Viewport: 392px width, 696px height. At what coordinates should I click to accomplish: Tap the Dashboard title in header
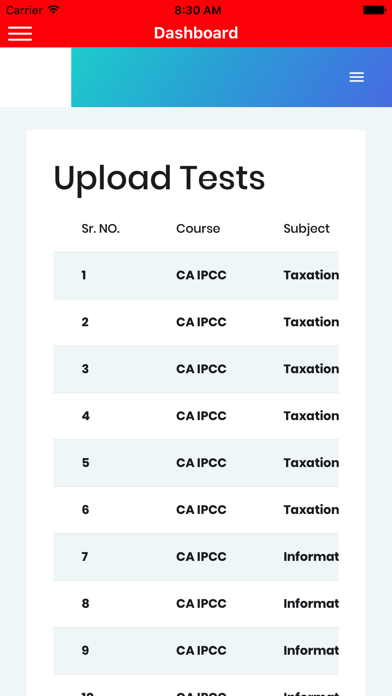click(196, 33)
